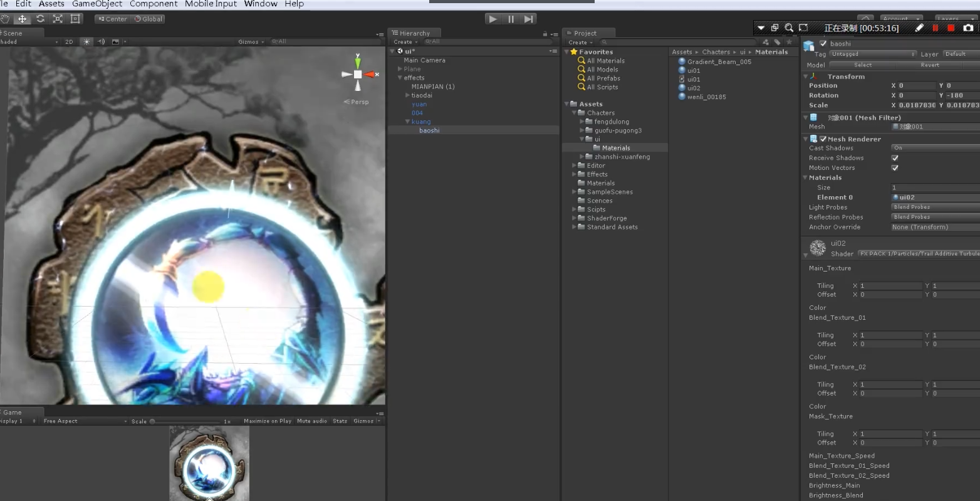The width and height of the screenshot is (980, 501).
Task: Select the Move tool
Action: coord(23,19)
